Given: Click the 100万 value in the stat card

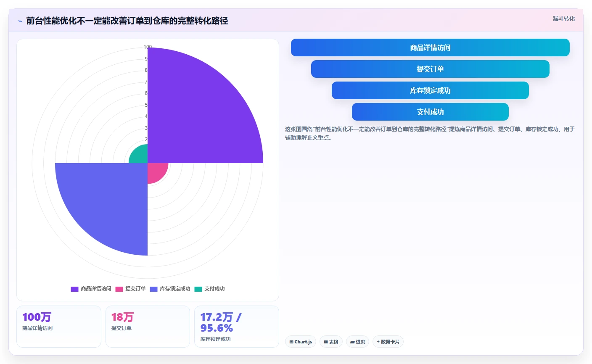Looking at the screenshot, I should tap(37, 317).
